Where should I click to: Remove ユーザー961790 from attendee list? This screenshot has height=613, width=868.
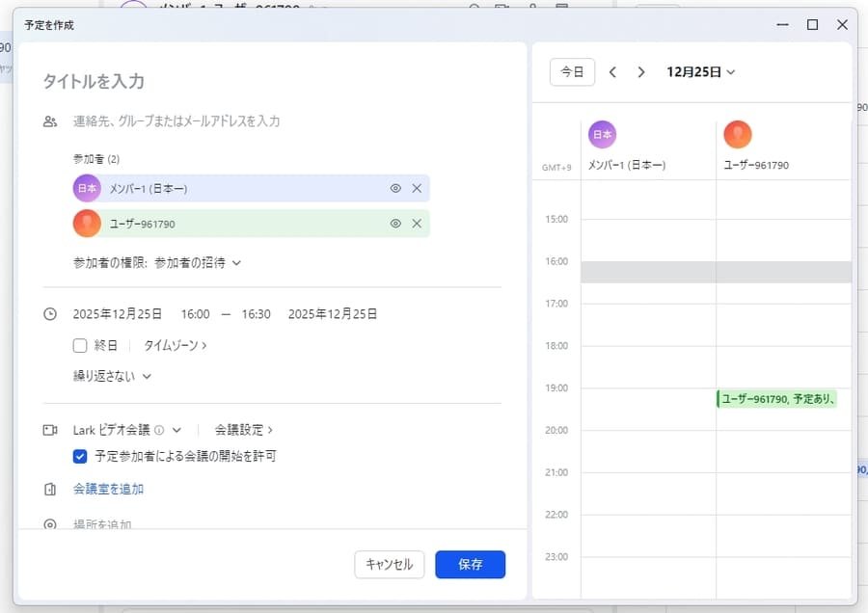[x=417, y=224]
